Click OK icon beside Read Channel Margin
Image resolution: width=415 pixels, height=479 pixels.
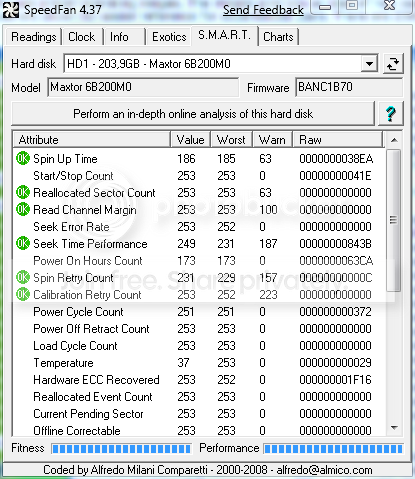[23, 209]
